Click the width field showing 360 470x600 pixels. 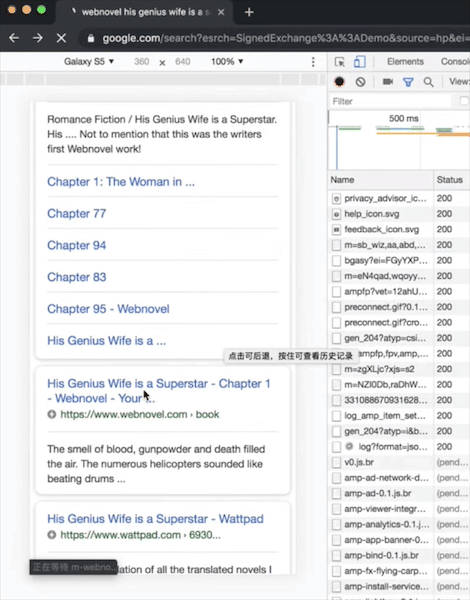[x=142, y=62]
